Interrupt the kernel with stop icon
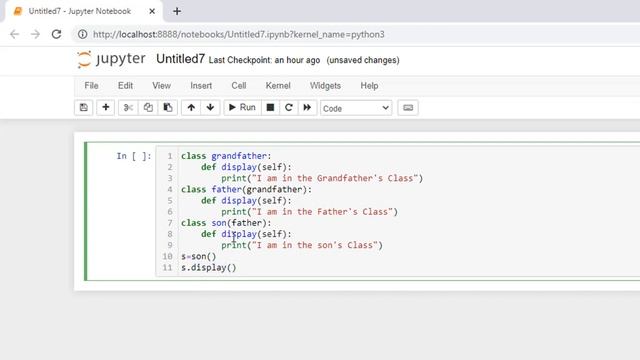Screen dimensions: 640x360 (270, 108)
